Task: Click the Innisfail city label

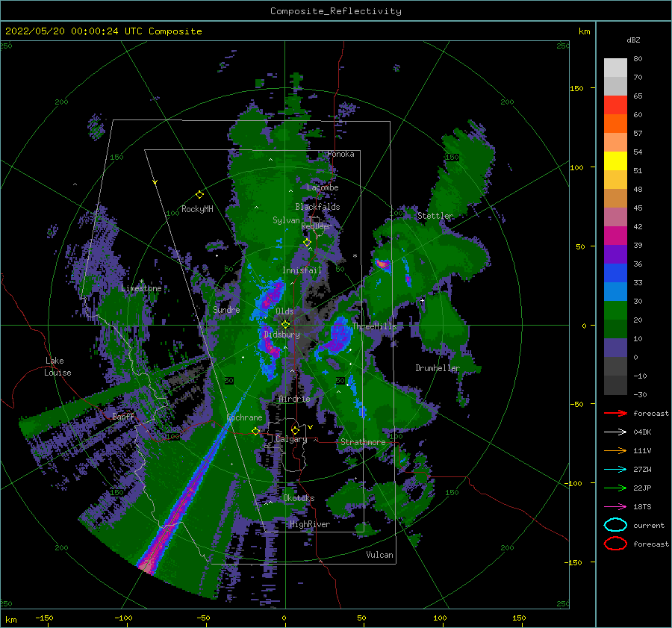Action: pos(302,270)
